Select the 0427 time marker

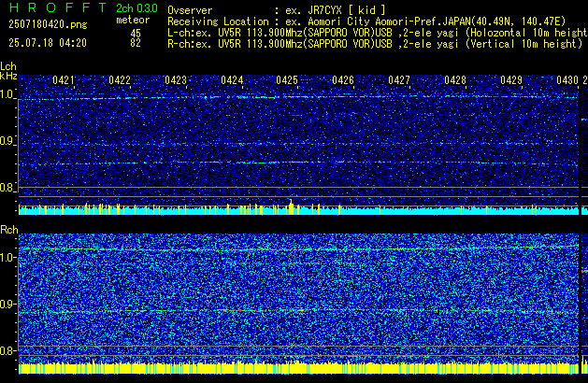pos(399,80)
